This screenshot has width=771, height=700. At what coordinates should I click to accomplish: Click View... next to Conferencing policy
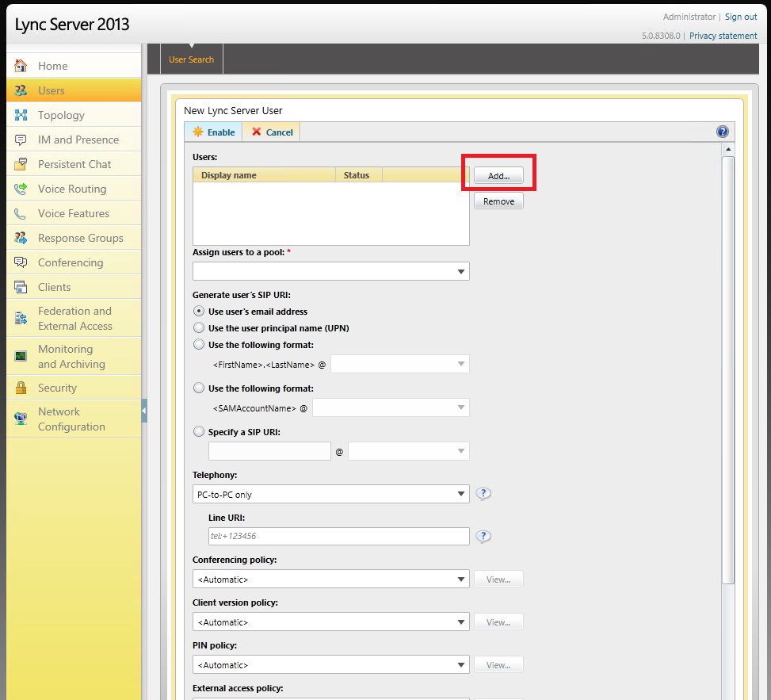click(498, 579)
